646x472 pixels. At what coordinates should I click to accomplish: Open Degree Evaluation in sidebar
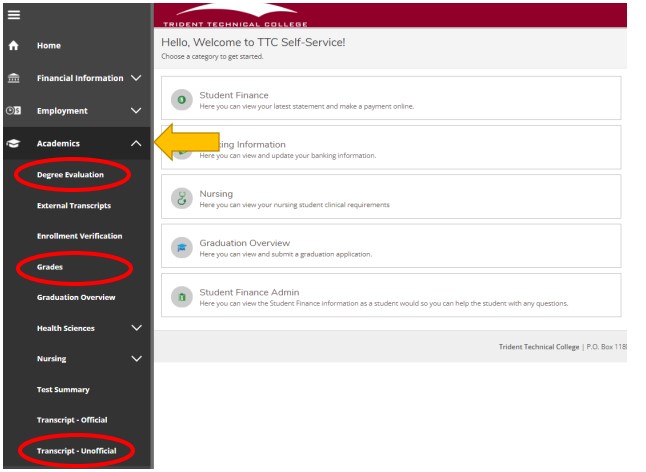(70, 175)
